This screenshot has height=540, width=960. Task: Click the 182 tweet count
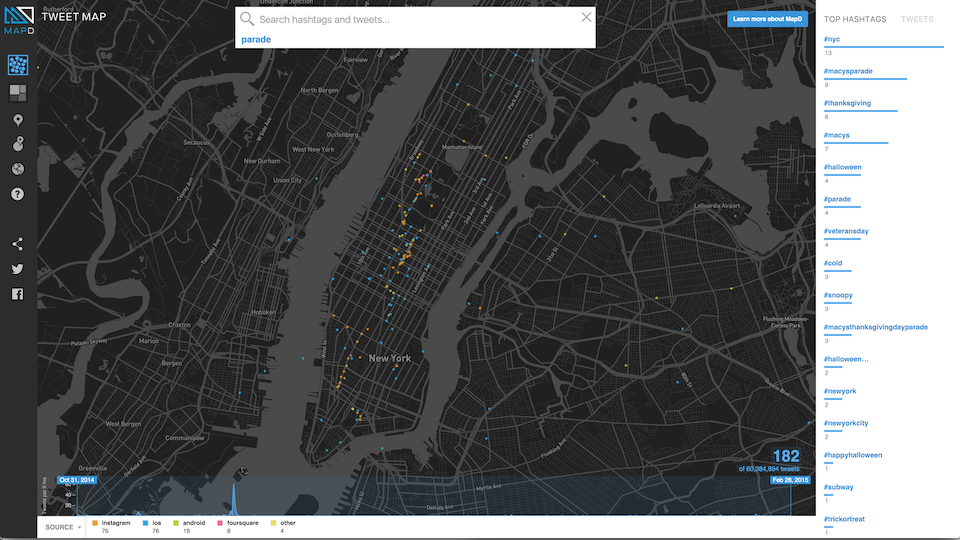coord(786,456)
